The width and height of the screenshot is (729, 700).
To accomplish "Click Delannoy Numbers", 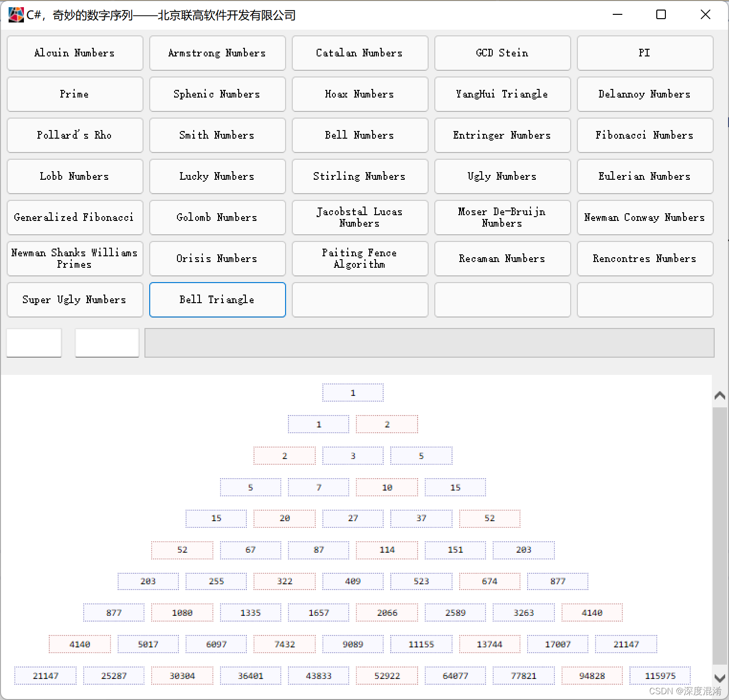I will (645, 94).
